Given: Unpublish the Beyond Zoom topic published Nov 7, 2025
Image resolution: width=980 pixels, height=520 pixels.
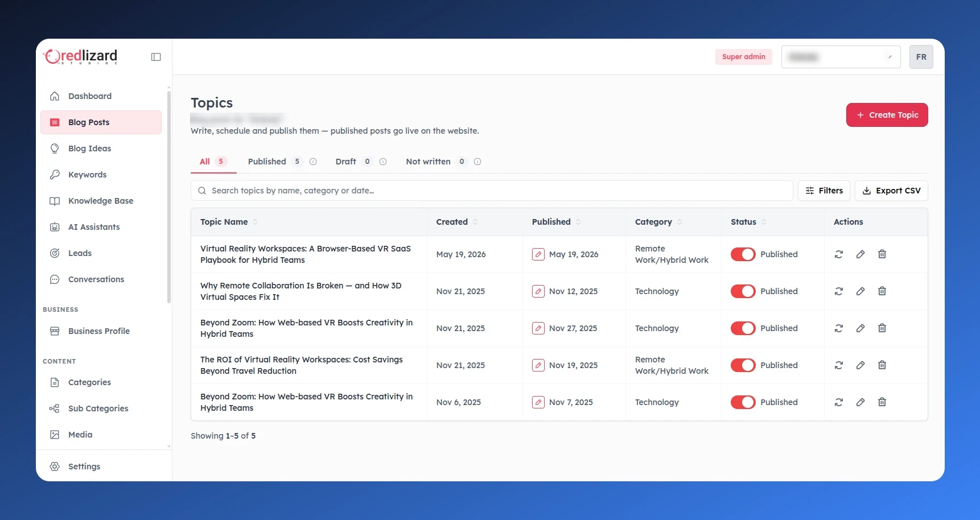Looking at the screenshot, I should 743,402.
